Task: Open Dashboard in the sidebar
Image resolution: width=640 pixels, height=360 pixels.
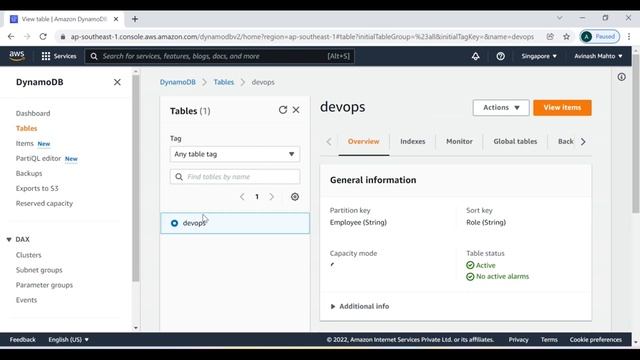Action: 33,113
